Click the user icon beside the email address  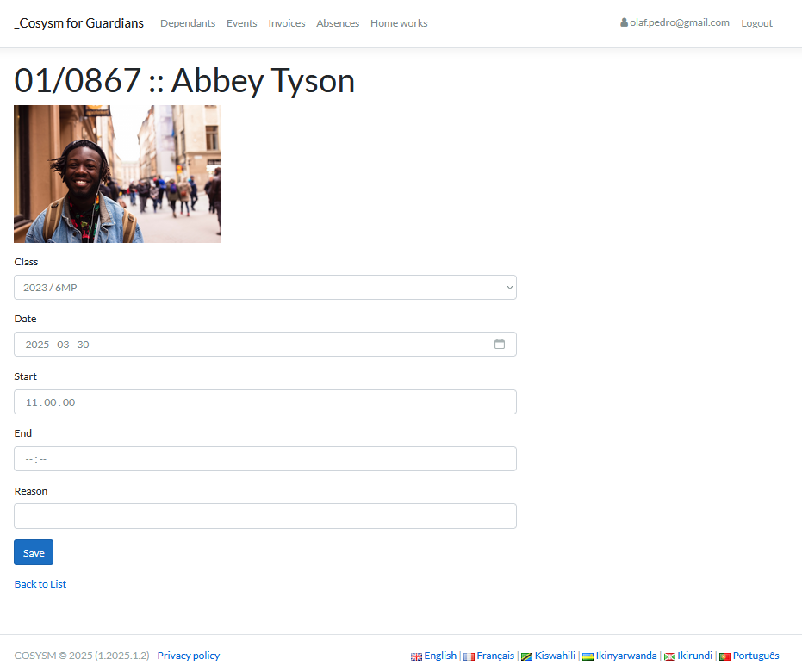pos(624,22)
